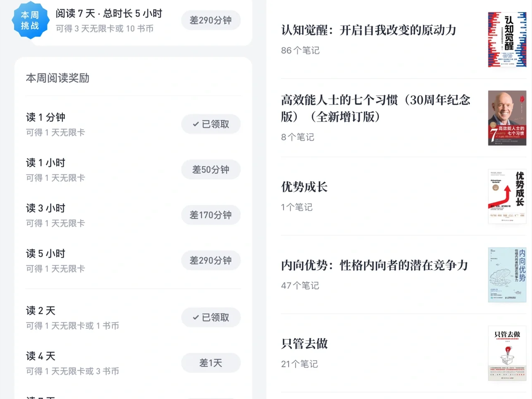This screenshot has width=532, height=399.
Task: Click the 差170分钟 button for 读3小时
Action: (211, 215)
